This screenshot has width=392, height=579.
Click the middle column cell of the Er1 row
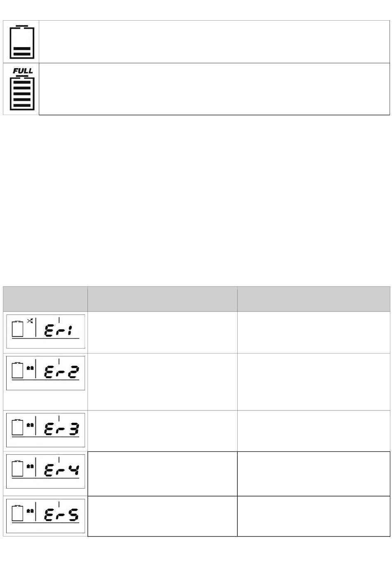point(163,332)
